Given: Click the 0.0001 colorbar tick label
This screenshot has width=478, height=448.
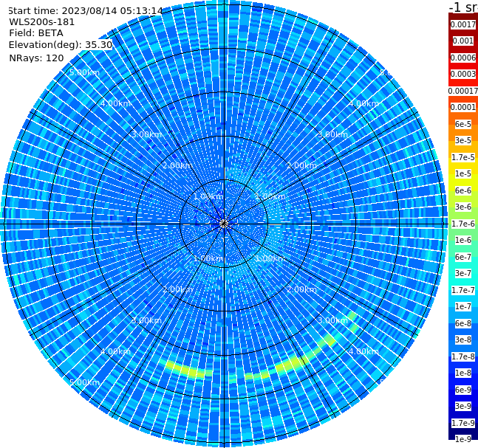Looking at the screenshot, I should click(463, 107).
